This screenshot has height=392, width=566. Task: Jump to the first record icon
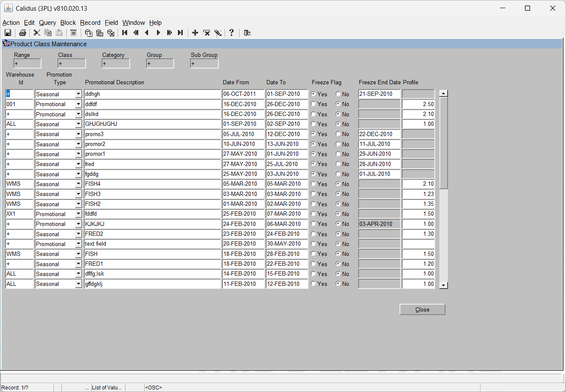coord(125,33)
